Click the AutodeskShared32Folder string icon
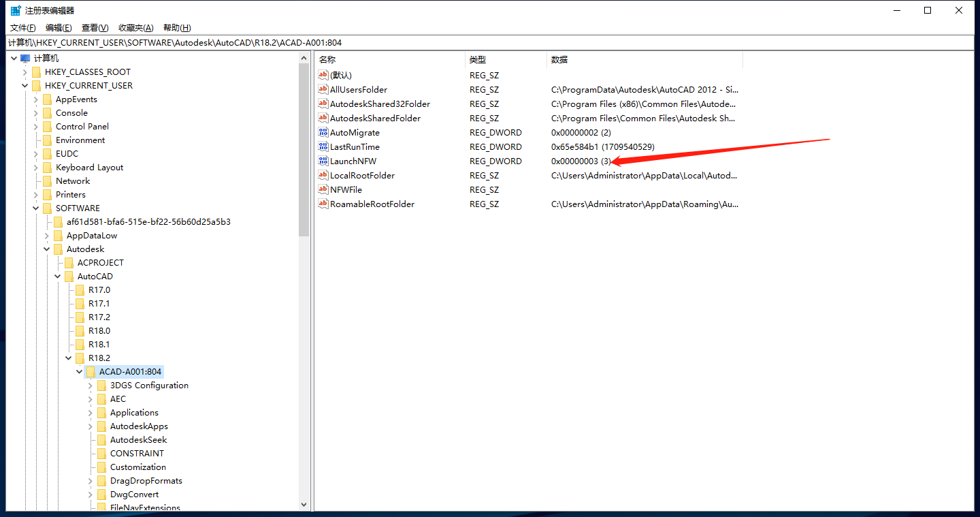 tap(323, 104)
